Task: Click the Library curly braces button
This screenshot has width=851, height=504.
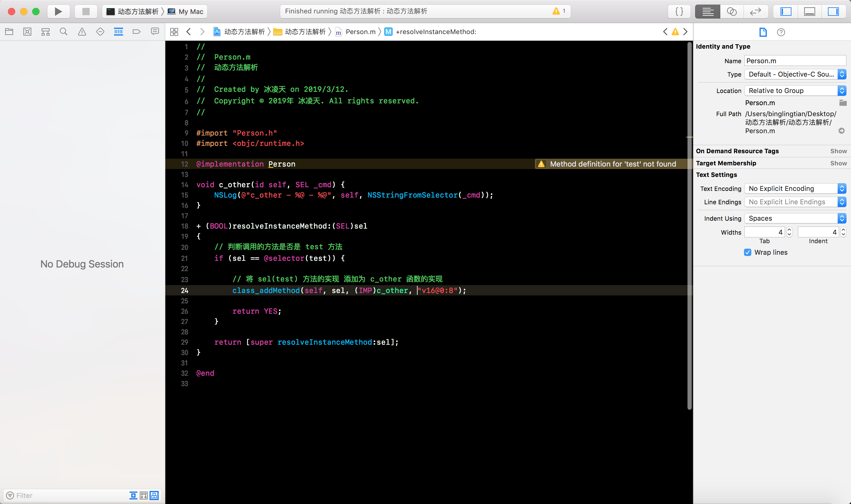Action: [x=679, y=12]
